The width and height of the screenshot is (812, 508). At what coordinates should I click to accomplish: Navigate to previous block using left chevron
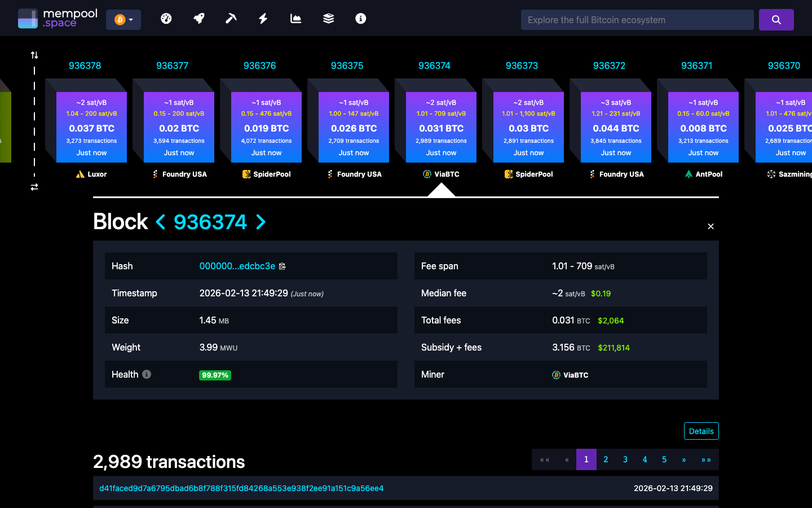tap(161, 222)
